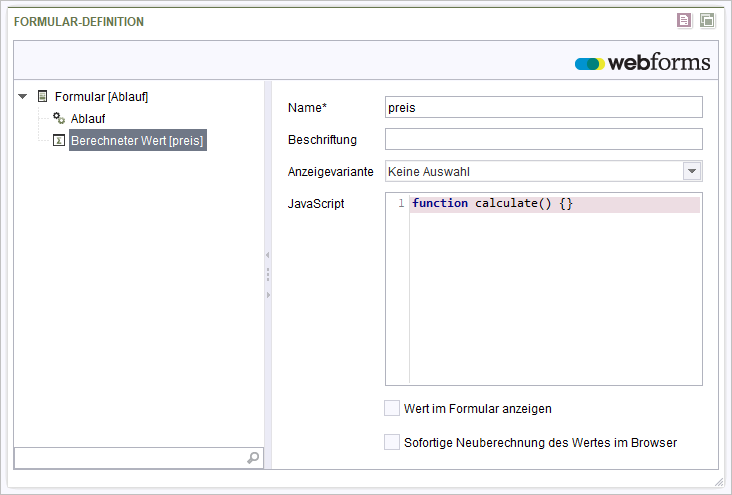The width and height of the screenshot is (732, 495).
Task: Select Berechneter Wert [preis] tree item
Action: 137,141
